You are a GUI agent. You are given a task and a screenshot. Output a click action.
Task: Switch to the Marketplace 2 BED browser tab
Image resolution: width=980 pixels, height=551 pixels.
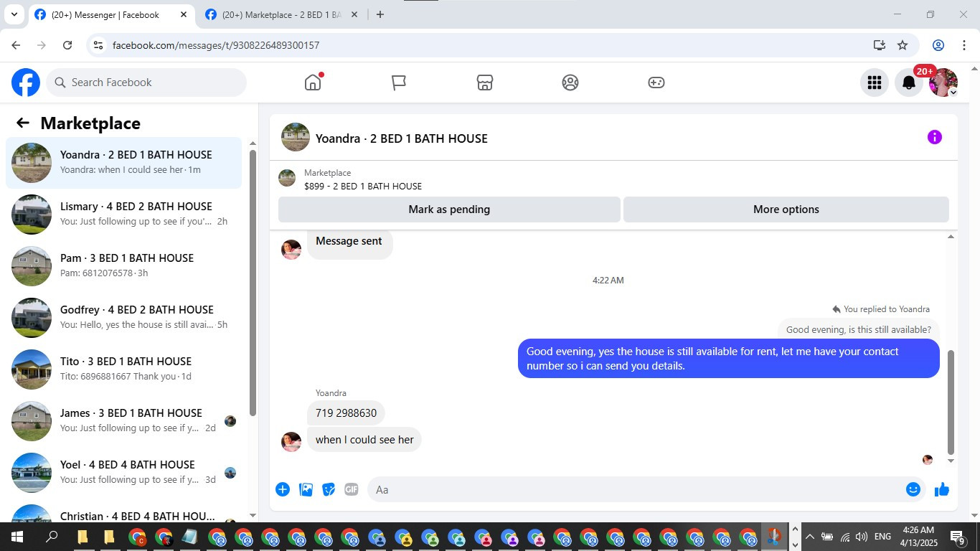click(x=281, y=14)
